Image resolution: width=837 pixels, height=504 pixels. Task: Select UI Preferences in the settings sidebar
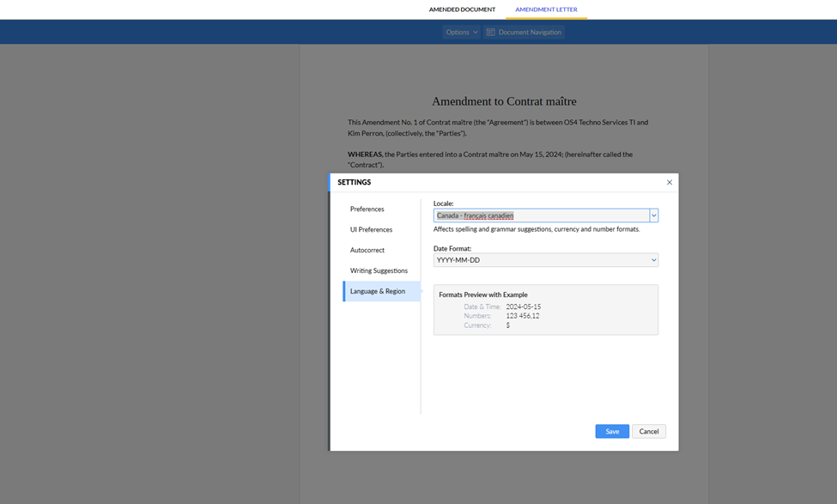click(x=371, y=229)
